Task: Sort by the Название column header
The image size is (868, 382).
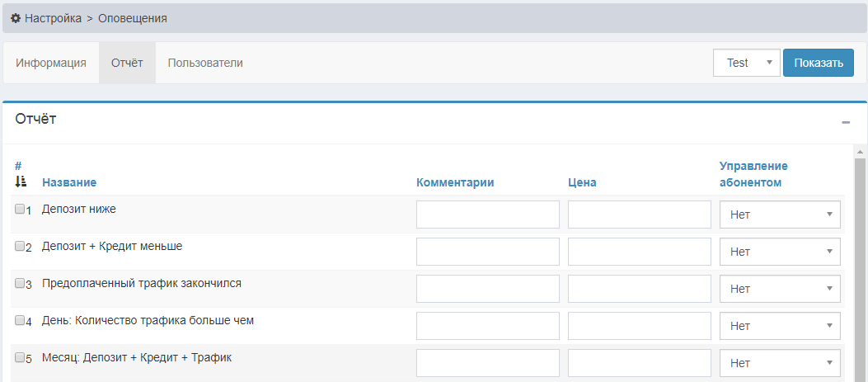Action: coord(69,182)
